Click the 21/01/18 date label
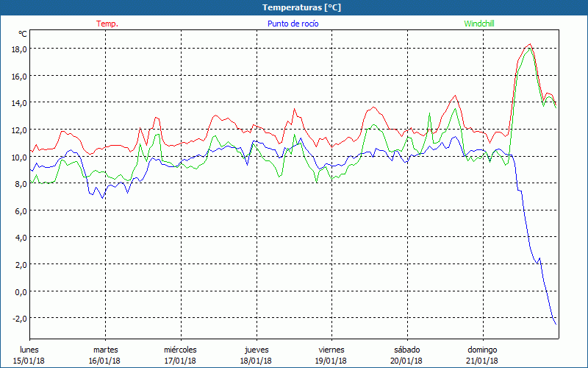The image size is (588, 368). tap(482, 360)
